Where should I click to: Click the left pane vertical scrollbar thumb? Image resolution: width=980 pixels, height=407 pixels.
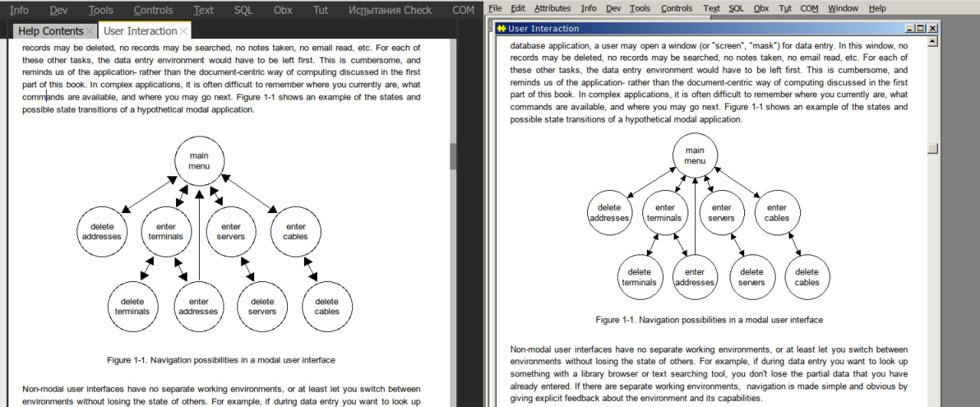click(x=453, y=156)
